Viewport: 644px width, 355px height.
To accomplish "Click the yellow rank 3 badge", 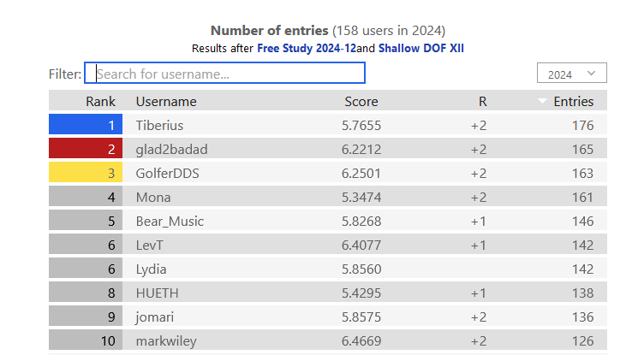I will [x=86, y=173].
